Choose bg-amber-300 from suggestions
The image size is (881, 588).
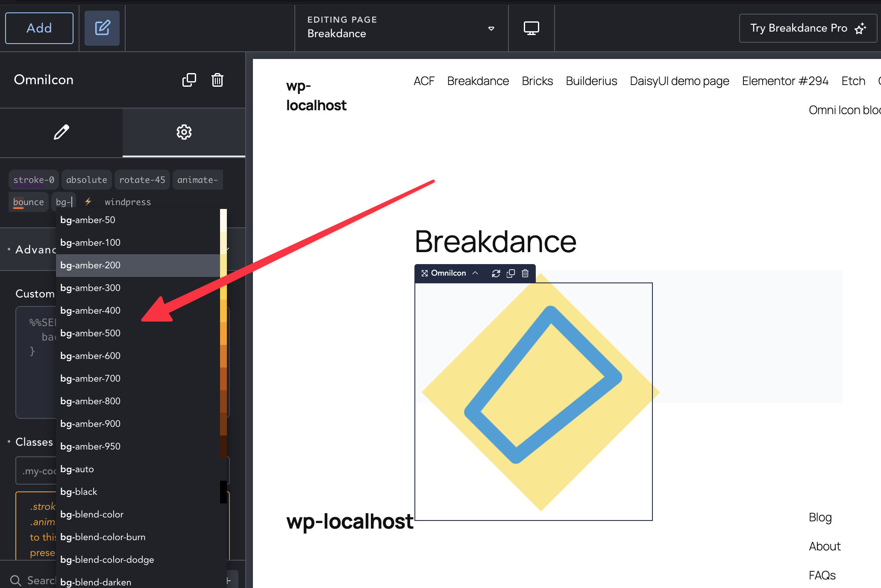coord(138,288)
